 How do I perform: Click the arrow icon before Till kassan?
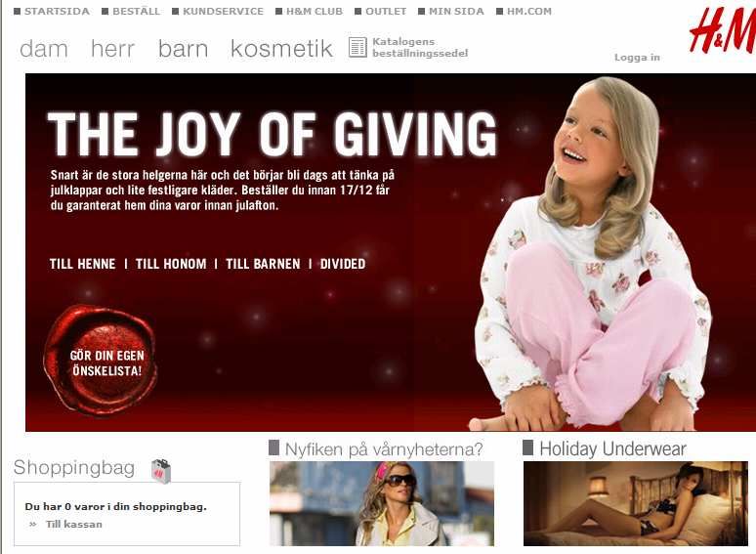point(33,524)
